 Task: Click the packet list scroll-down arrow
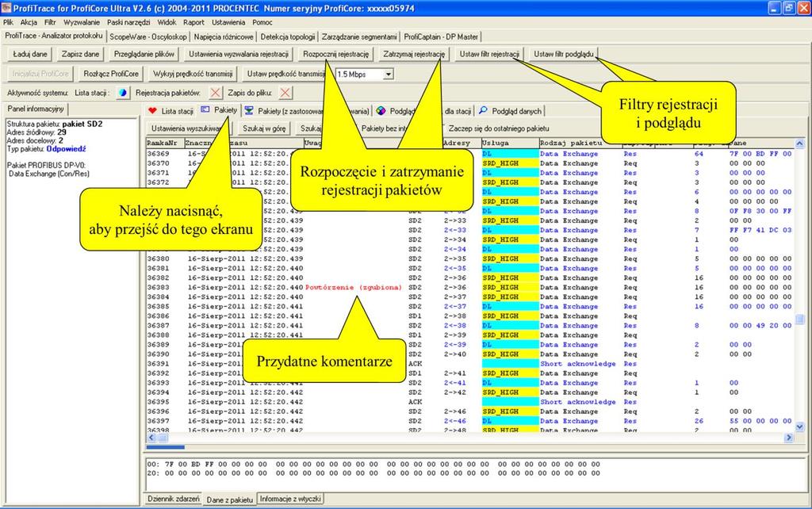click(799, 427)
